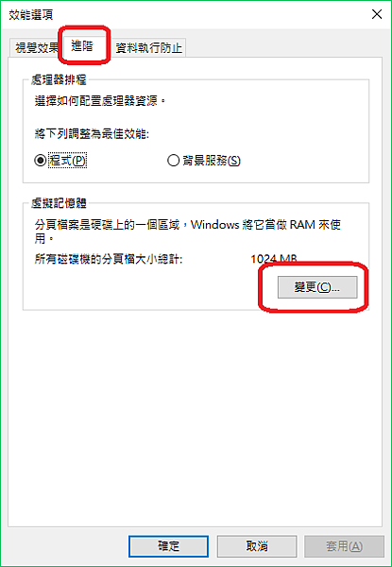Click the 選擇如何配置處理器資源 description text
The width and height of the screenshot is (392, 567).
point(100,101)
